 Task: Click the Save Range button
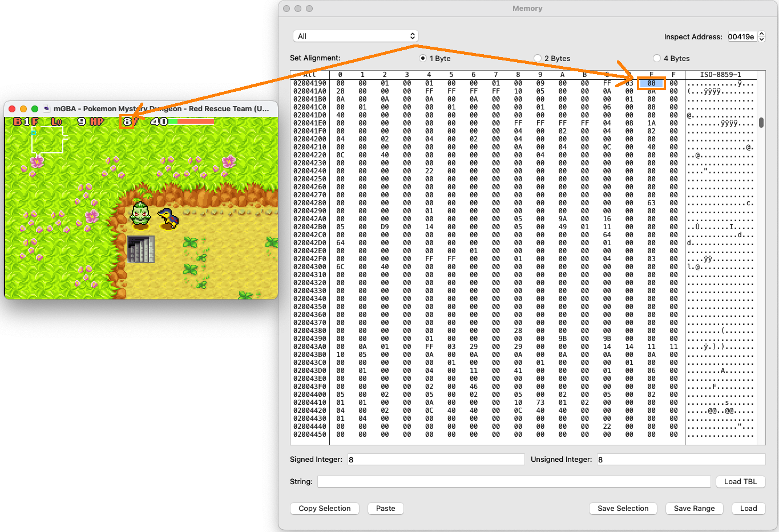[695, 508]
